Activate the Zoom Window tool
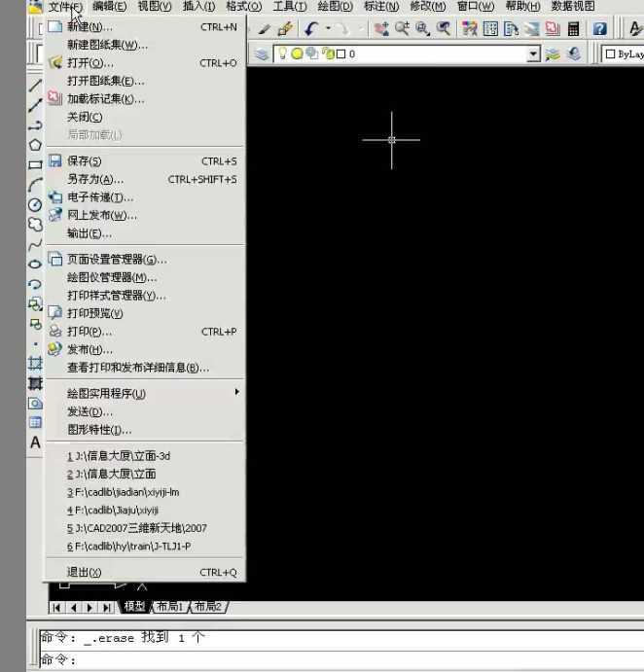 [422, 29]
